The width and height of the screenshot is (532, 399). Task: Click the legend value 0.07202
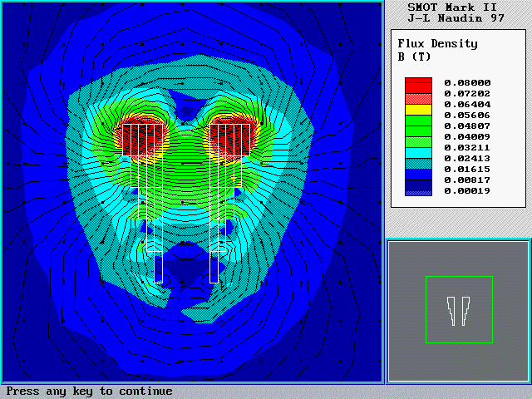point(467,94)
